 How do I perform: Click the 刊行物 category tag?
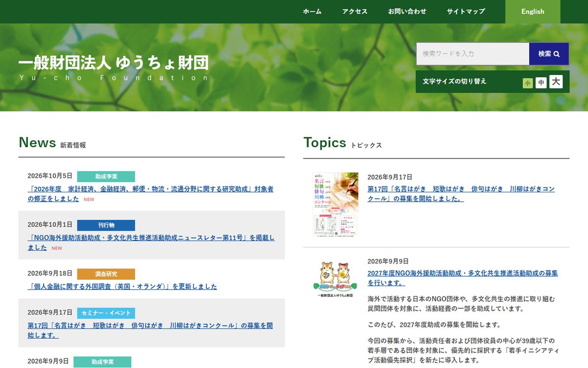point(106,226)
